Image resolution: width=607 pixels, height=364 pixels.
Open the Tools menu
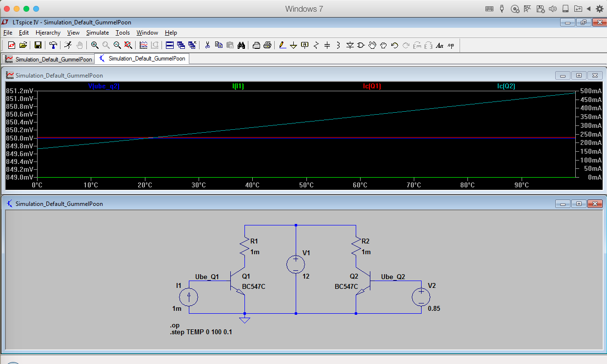pyautogui.click(x=122, y=33)
